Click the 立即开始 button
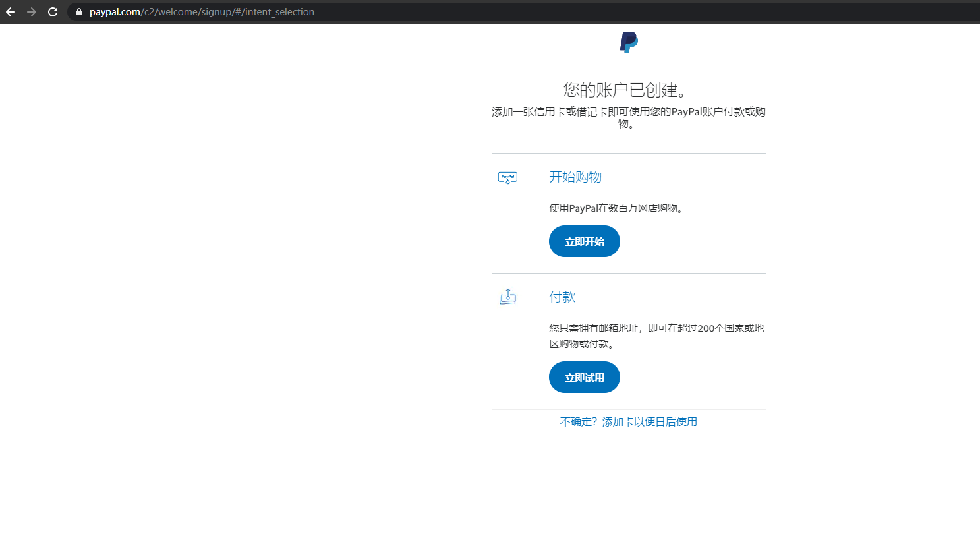This screenshot has height=536, width=980. (585, 241)
